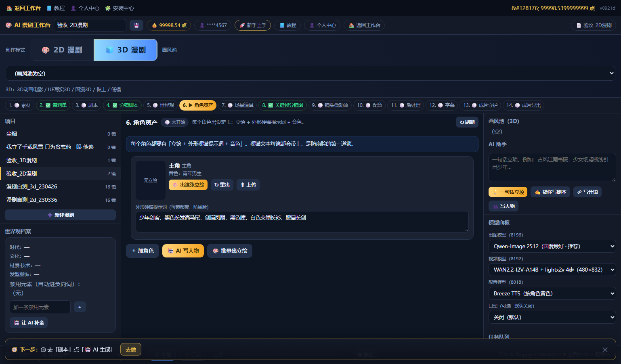Click the 新手上手 beginner guide button
Viewport: 621px width, 364px height.
pyautogui.click(x=253, y=25)
